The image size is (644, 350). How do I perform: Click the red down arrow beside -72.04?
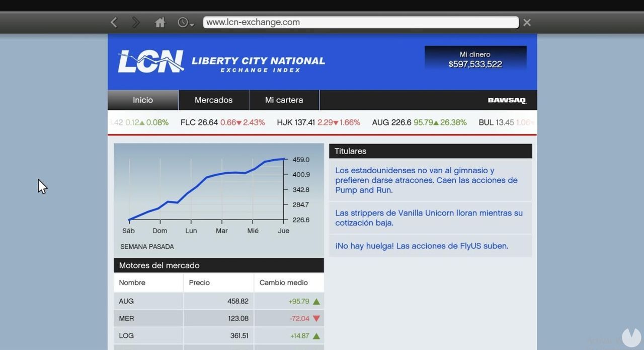[316, 318]
